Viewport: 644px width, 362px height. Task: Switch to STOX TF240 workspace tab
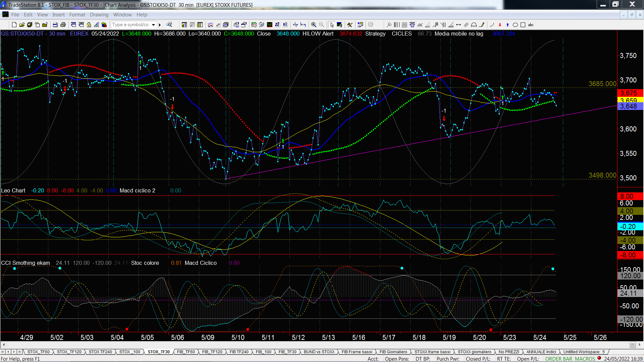pyautogui.click(x=100, y=352)
